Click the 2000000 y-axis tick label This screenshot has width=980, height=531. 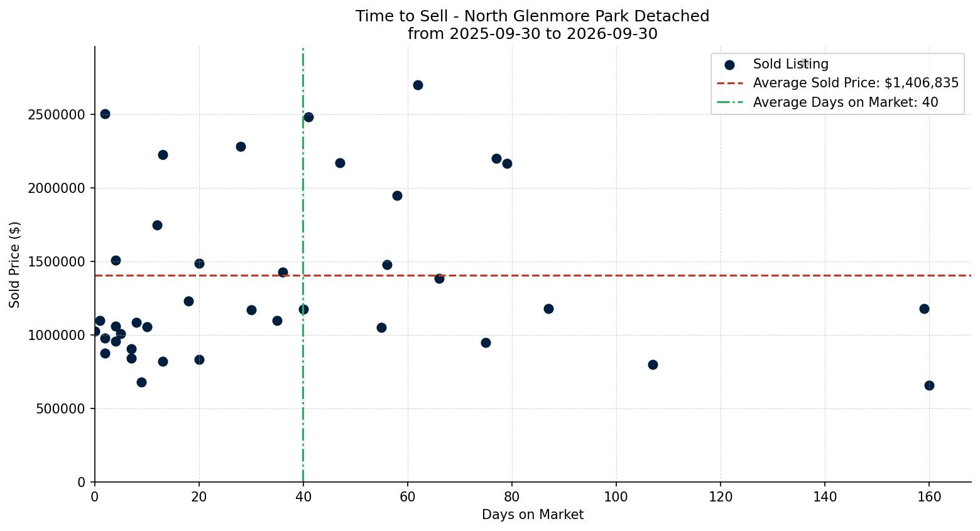click(x=57, y=189)
